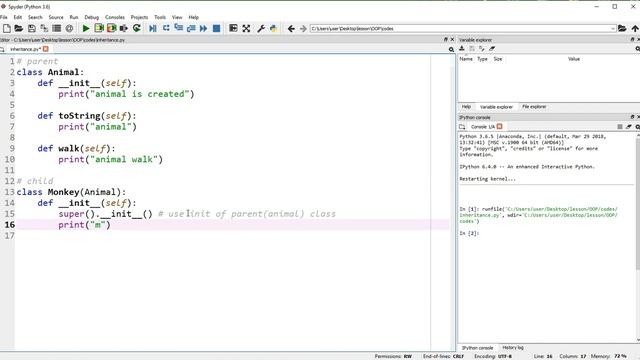Switch to the IPython console bottom tab
The image size is (640, 360).
[478, 348]
